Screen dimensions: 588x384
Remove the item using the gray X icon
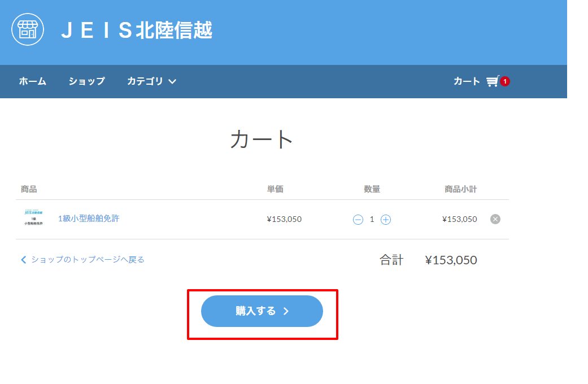click(495, 219)
